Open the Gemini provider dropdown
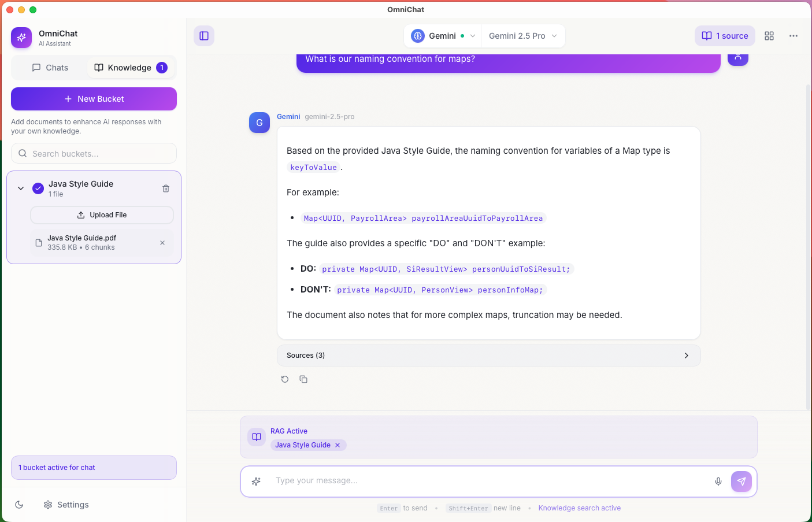This screenshot has height=522, width=812. (x=443, y=36)
